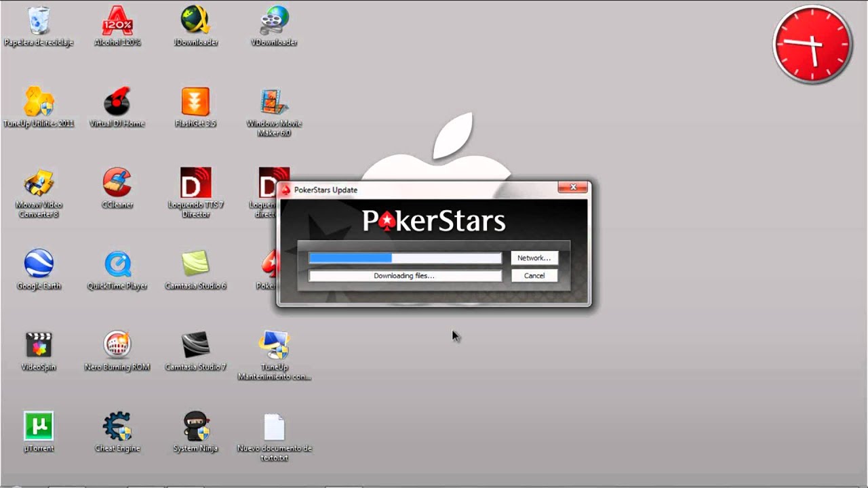Select the System Ninja icon
The height and width of the screenshot is (488, 868).
point(195,427)
